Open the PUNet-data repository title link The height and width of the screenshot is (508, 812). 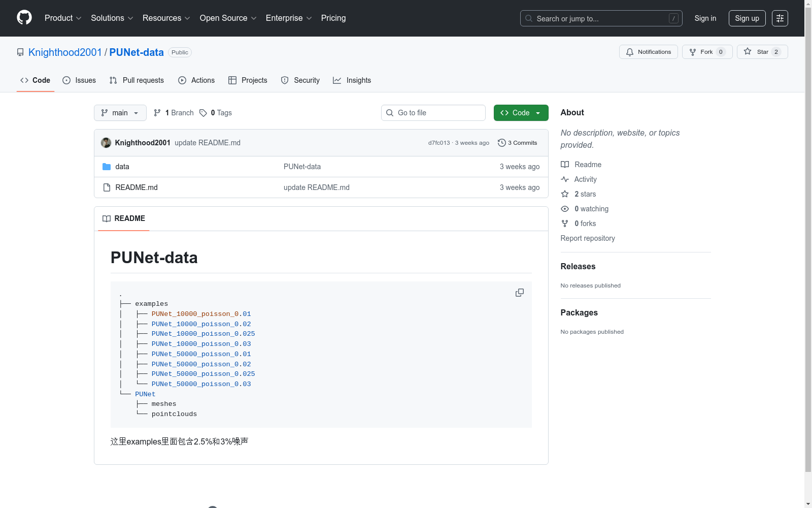pos(137,52)
